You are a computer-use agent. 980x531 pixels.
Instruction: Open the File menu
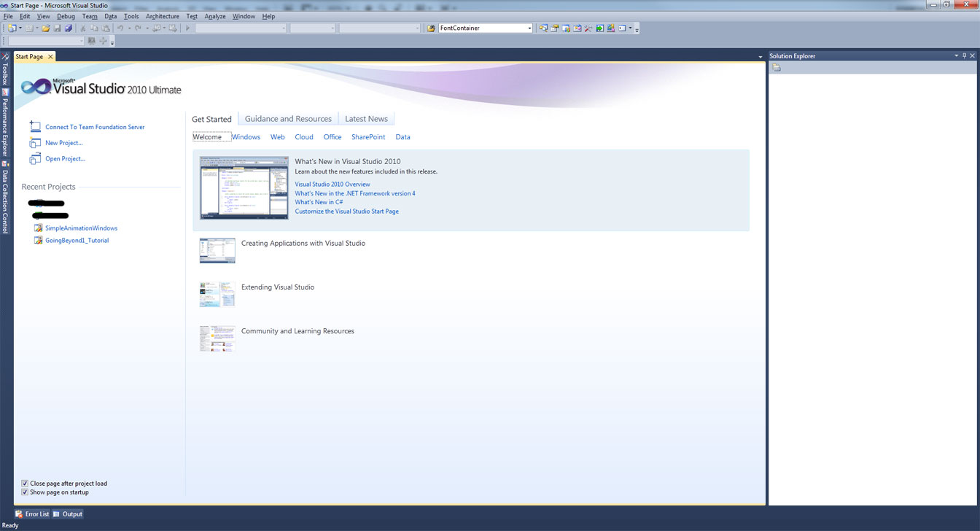(8, 16)
